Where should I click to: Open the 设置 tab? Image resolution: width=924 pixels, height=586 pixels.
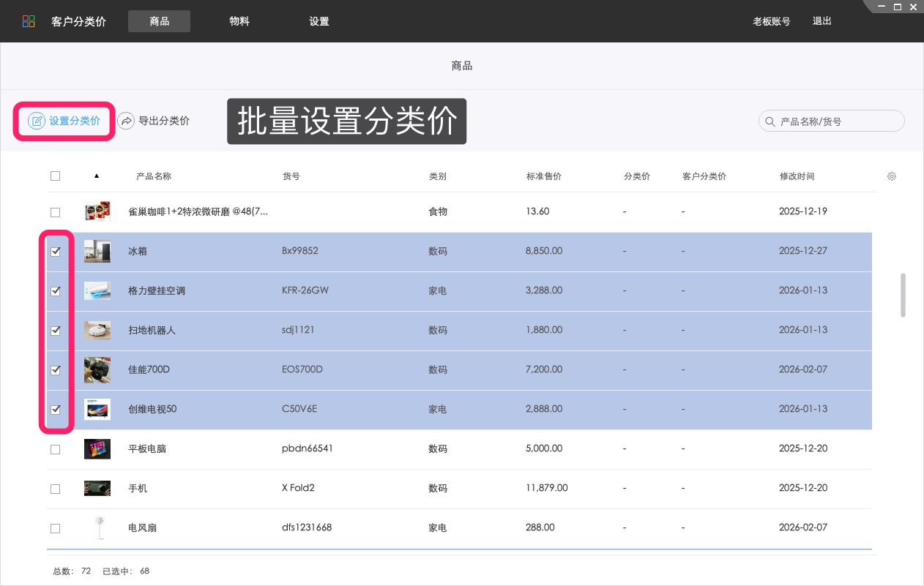tap(319, 21)
